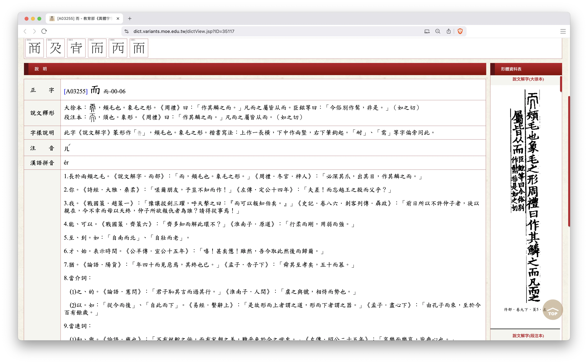This screenshot has width=588, height=364.
Task: Select the 說文解字(大徐本) tab
Action: tap(528, 79)
